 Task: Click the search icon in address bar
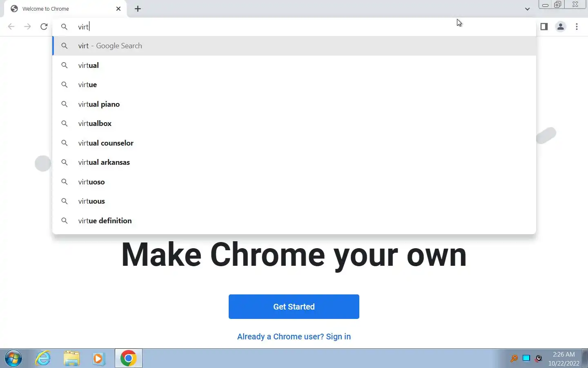tap(64, 27)
